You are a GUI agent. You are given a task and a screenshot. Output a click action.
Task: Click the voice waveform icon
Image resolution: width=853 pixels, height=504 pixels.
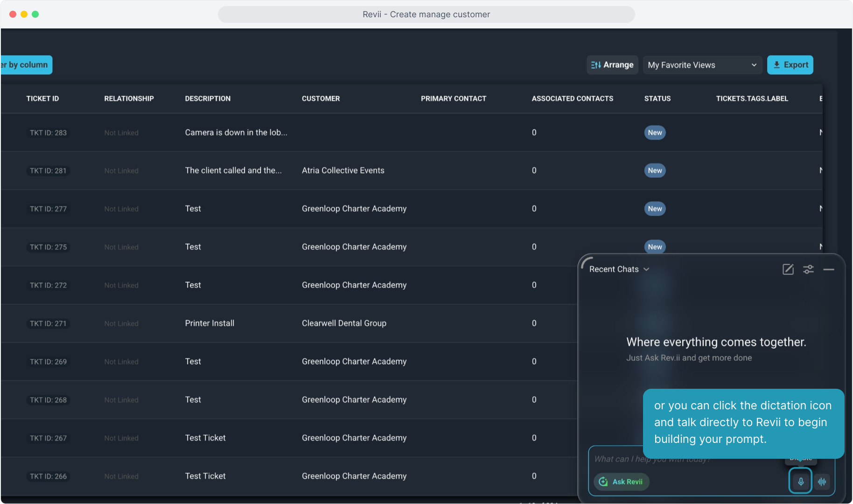pyautogui.click(x=822, y=481)
